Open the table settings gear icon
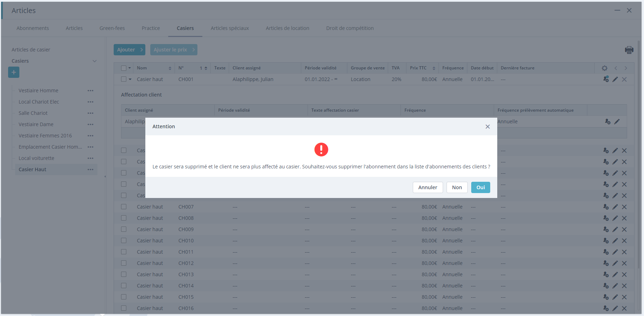Viewport: 644px width, 316px height. [x=604, y=68]
